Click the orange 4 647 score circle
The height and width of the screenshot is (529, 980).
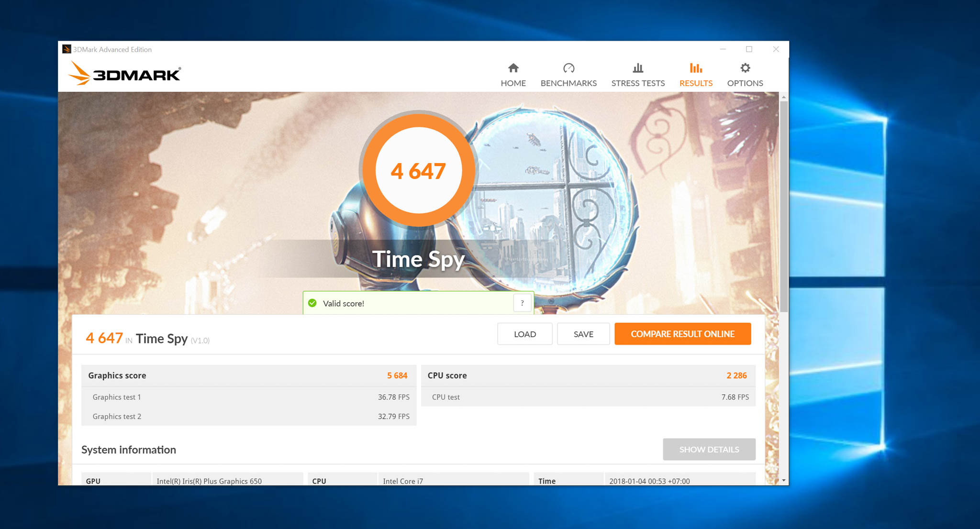pos(419,170)
